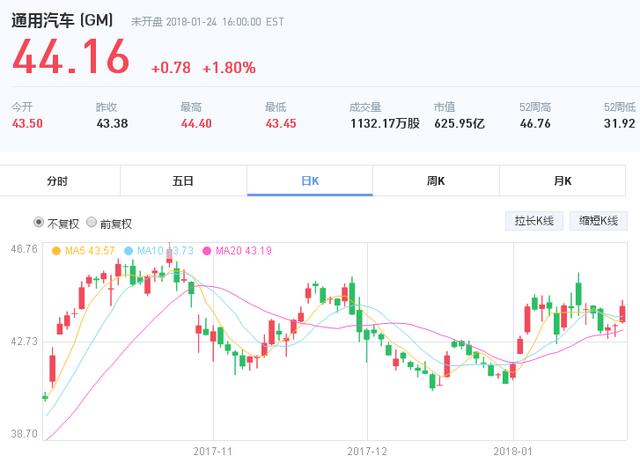Click the 拉长K线 button
The image size is (640, 456).
point(534,221)
